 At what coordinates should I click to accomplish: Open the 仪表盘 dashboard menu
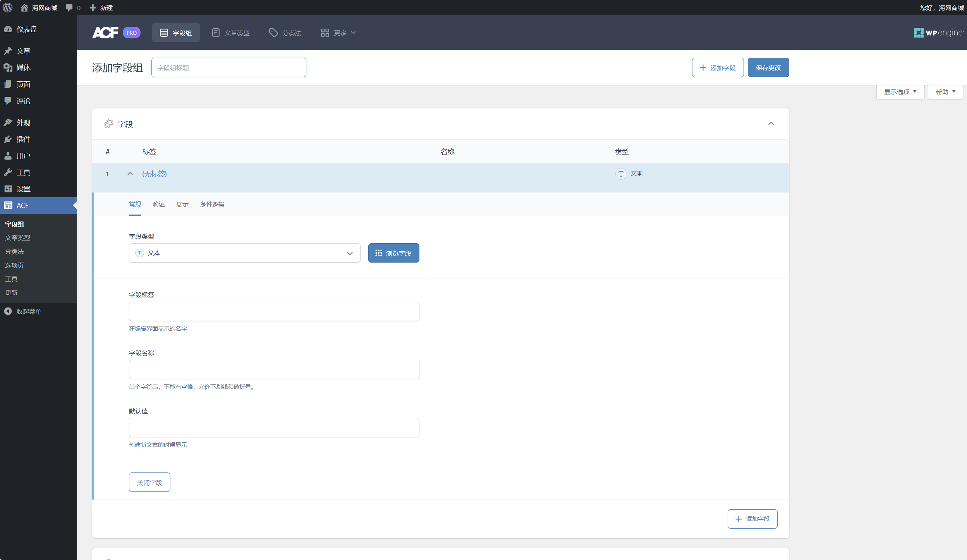38,29
